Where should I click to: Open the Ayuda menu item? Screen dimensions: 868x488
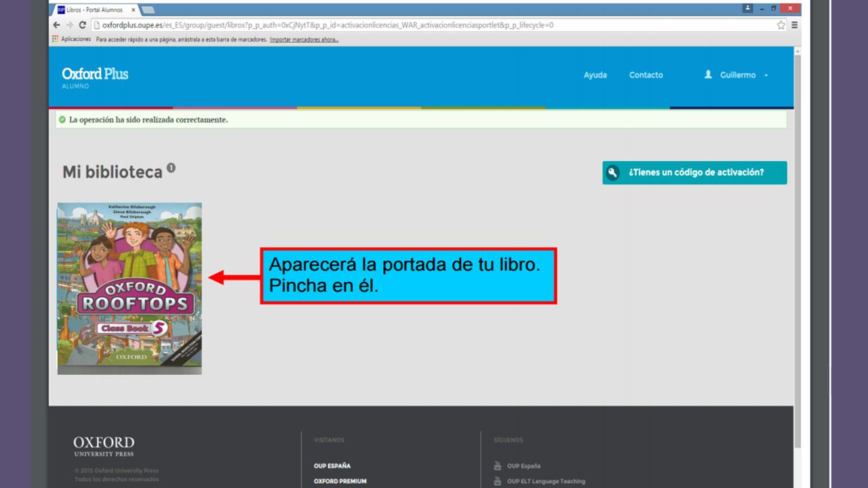(595, 75)
